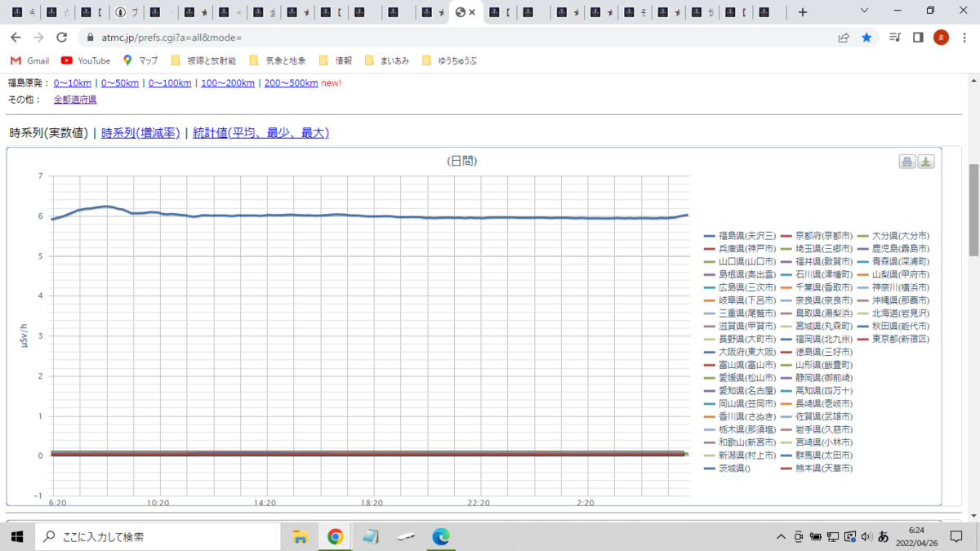This screenshot has height=551, width=980.
Task: Toggle the 大阪府(東大阪) legend entry
Action: (738, 352)
